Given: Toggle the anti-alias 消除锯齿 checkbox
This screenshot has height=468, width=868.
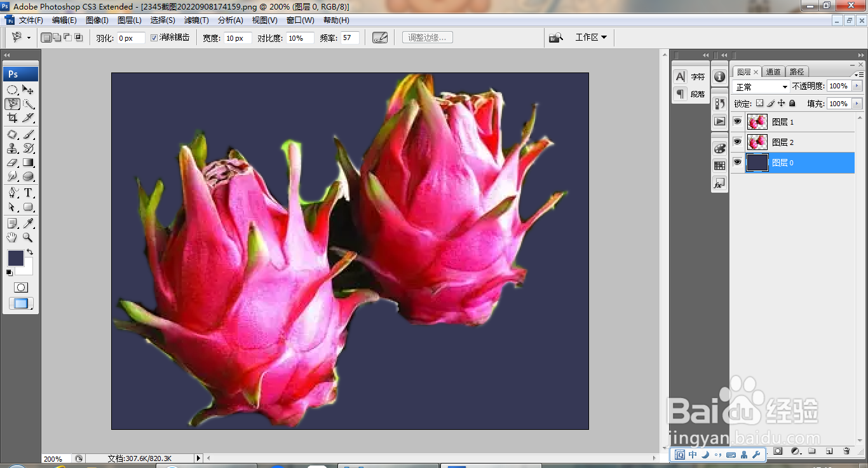Looking at the screenshot, I should click(x=154, y=38).
